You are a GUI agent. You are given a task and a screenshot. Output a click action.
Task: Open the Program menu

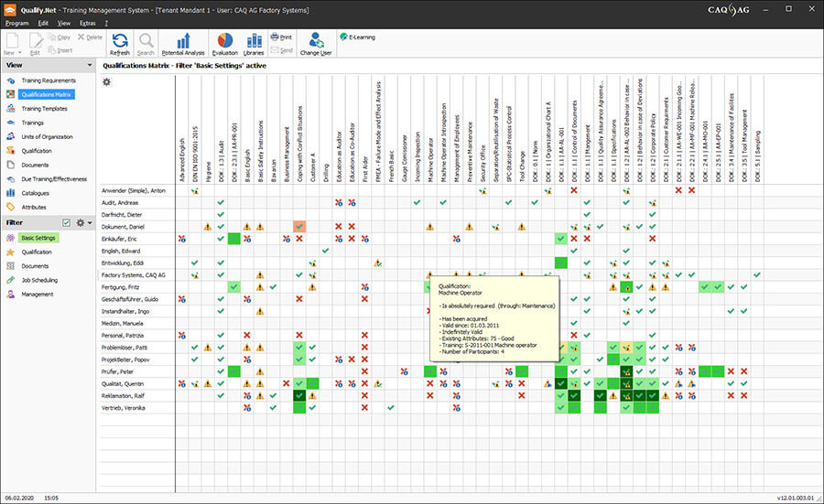pos(16,23)
